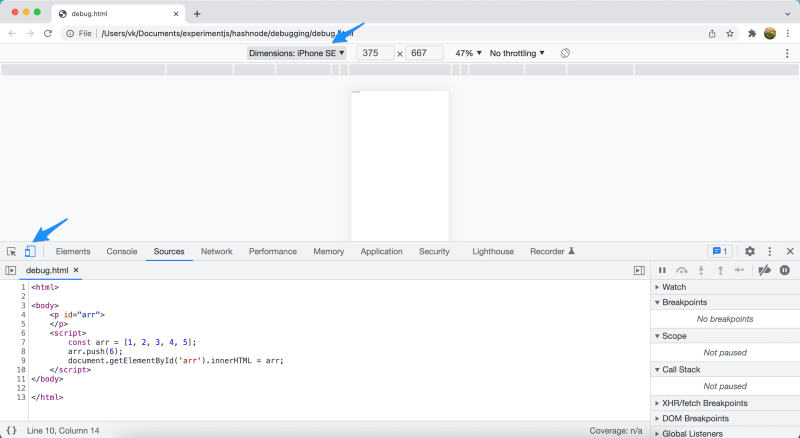Image resolution: width=800 pixels, height=438 pixels.
Task: Open the issues counter badge showing 1
Action: click(x=720, y=251)
